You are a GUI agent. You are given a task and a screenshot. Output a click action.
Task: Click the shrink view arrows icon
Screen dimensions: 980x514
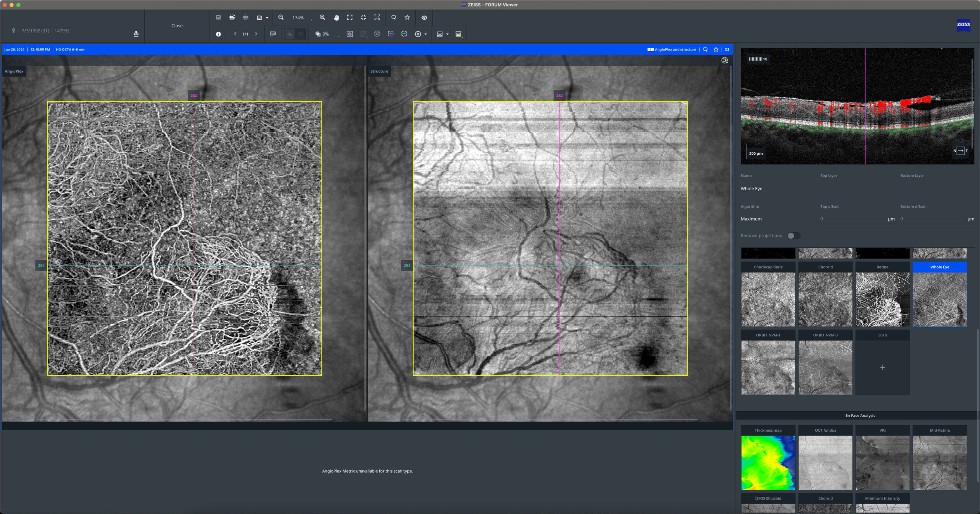point(363,18)
